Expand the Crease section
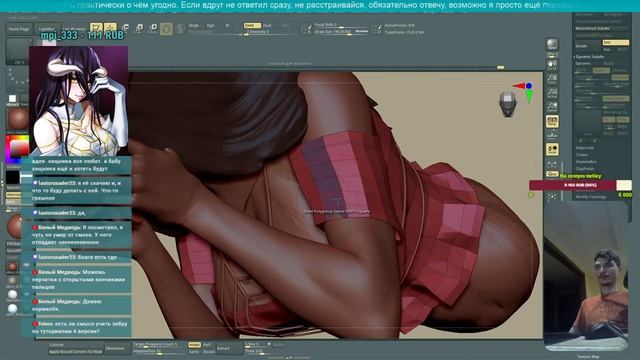This screenshot has height=360, width=640. point(582,155)
